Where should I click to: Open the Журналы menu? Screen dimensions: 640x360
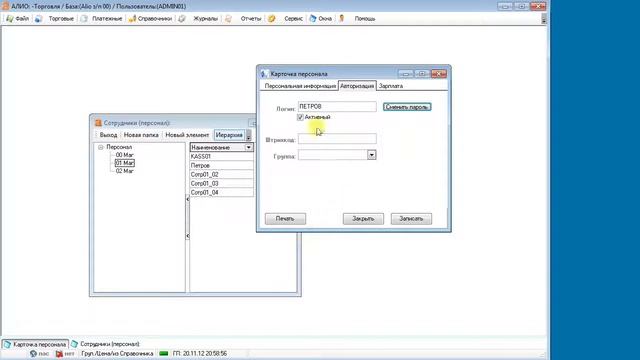[x=205, y=19]
